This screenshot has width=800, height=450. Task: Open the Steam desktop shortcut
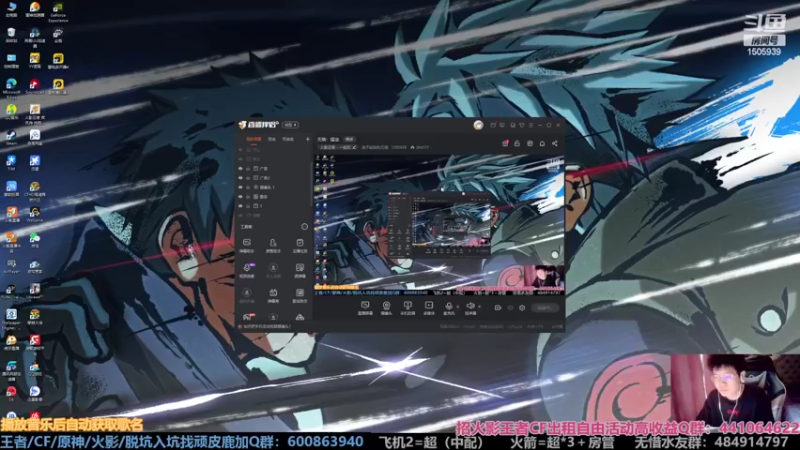pyautogui.click(x=11, y=137)
